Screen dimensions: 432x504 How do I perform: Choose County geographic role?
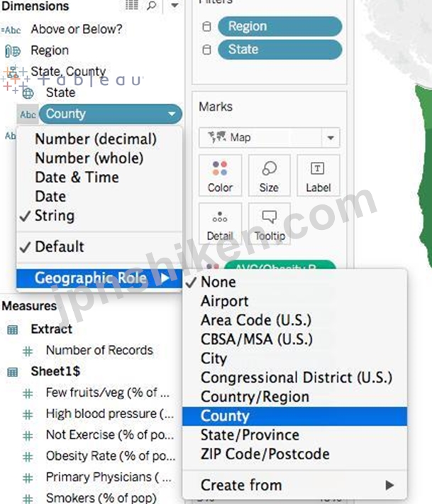[294, 416]
